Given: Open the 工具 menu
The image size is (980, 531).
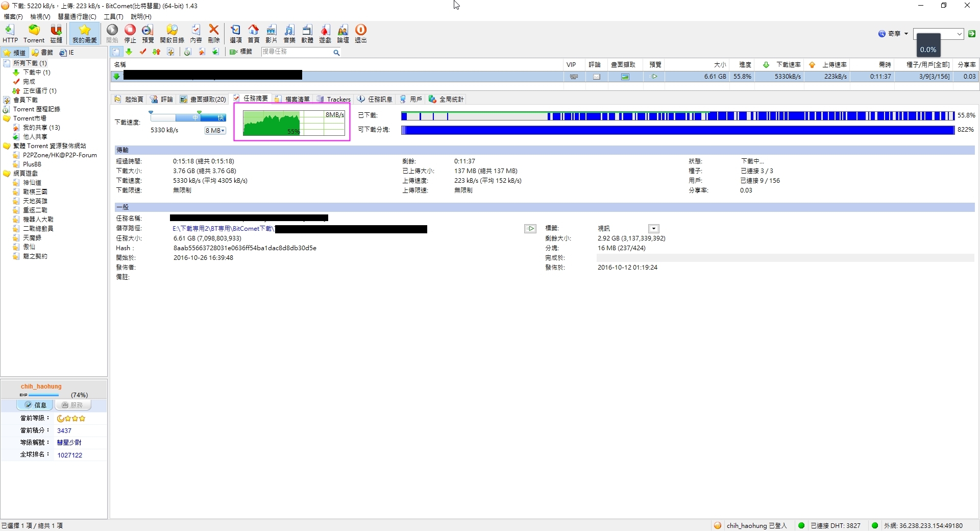Looking at the screenshot, I should (114, 17).
